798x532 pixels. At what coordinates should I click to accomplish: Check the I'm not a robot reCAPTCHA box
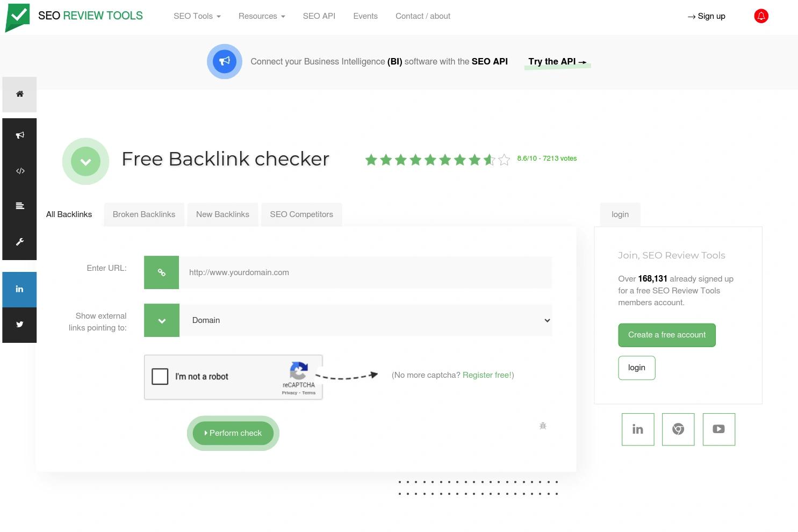coord(160,376)
